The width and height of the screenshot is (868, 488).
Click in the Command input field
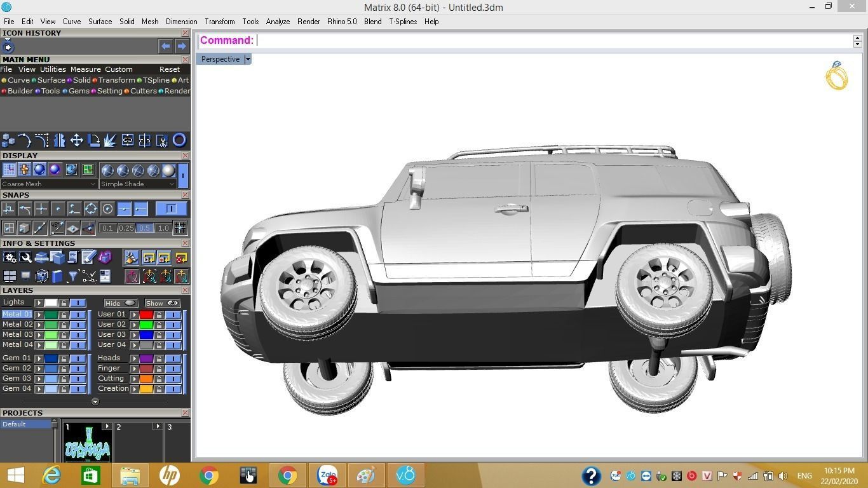(x=553, y=41)
